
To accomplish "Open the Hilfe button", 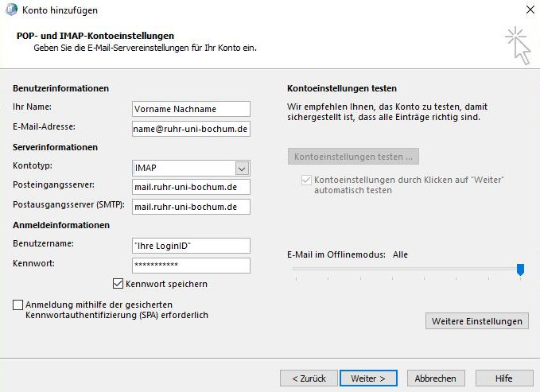I will click(x=503, y=378).
